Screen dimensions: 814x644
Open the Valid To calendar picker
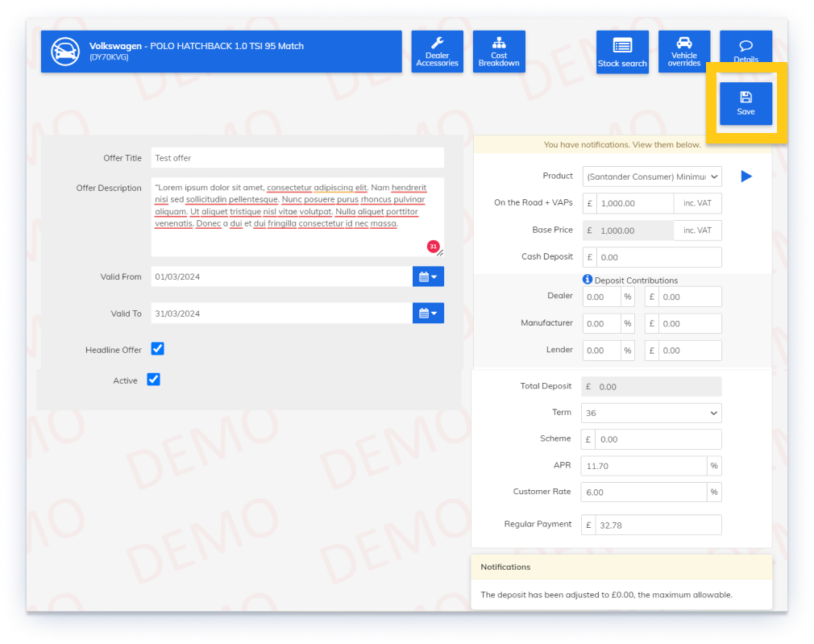[428, 314]
